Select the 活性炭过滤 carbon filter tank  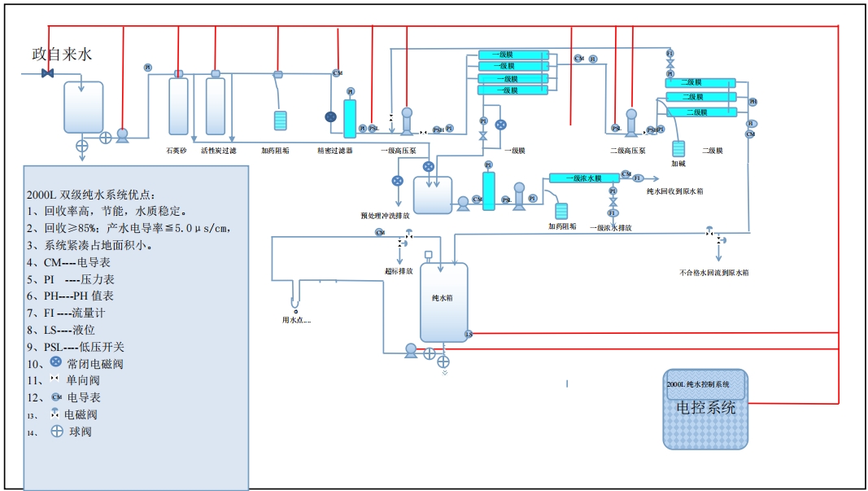[216, 106]
